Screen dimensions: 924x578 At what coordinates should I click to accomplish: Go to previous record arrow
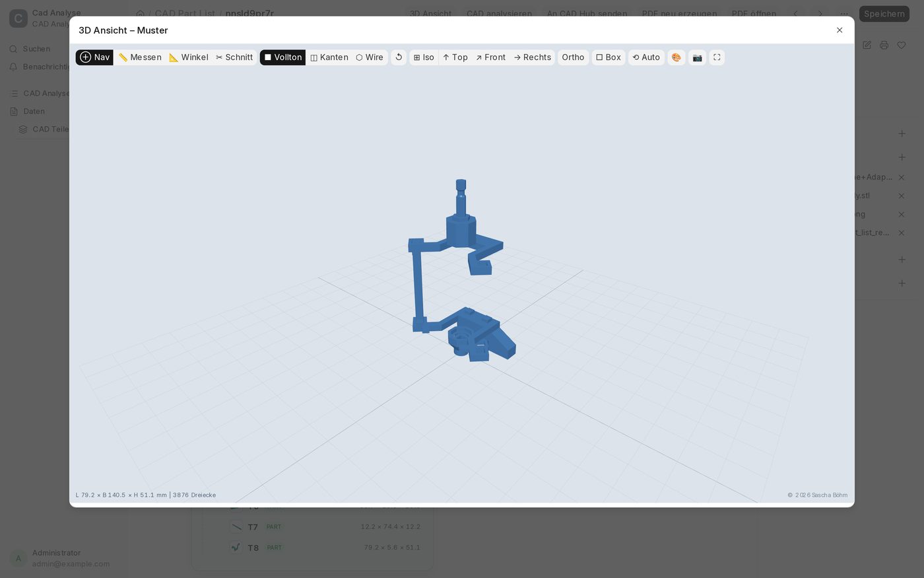pyautogui.click(x=795, y=14)
